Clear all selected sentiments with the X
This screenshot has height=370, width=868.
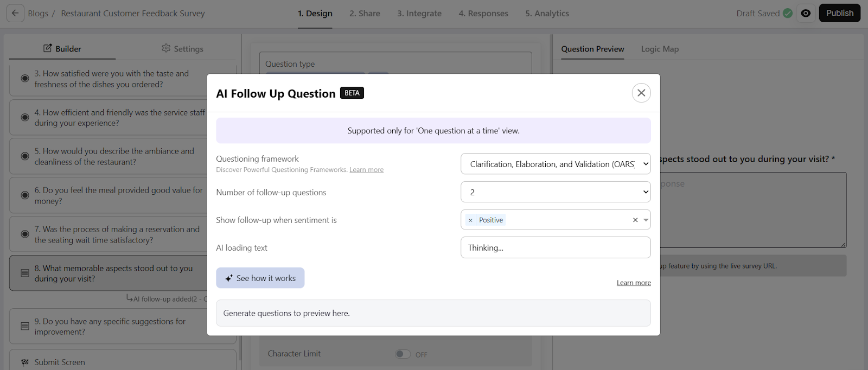(x=635, y=220)
